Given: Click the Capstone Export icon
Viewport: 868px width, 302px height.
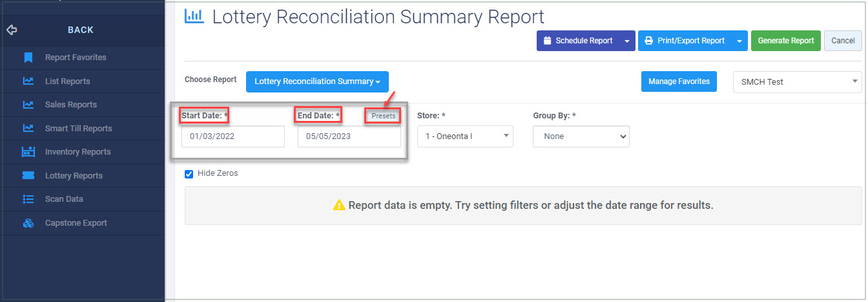Looking at the screenshot, I should tap(28, 223).
